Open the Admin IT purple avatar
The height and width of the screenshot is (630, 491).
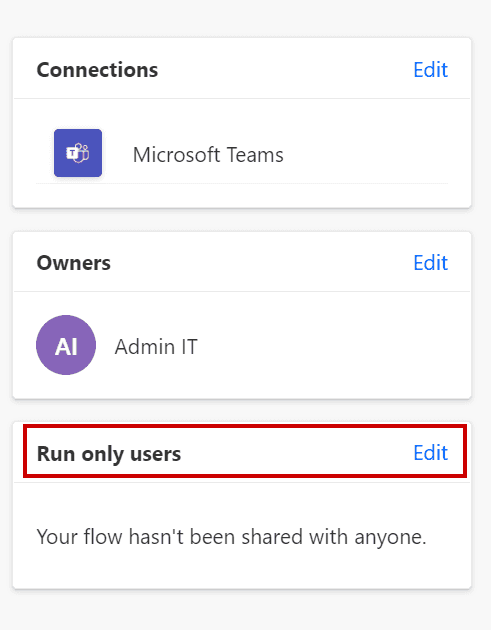(66, 345)
